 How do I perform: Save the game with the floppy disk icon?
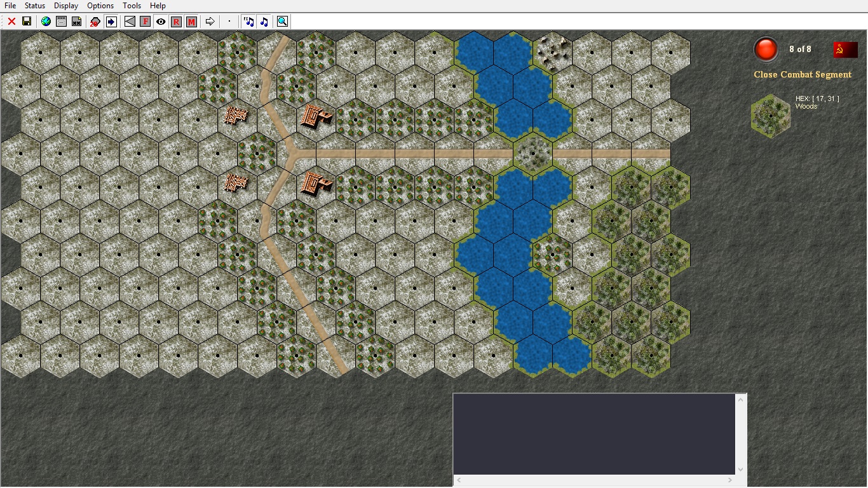click(x=27, y=22)
